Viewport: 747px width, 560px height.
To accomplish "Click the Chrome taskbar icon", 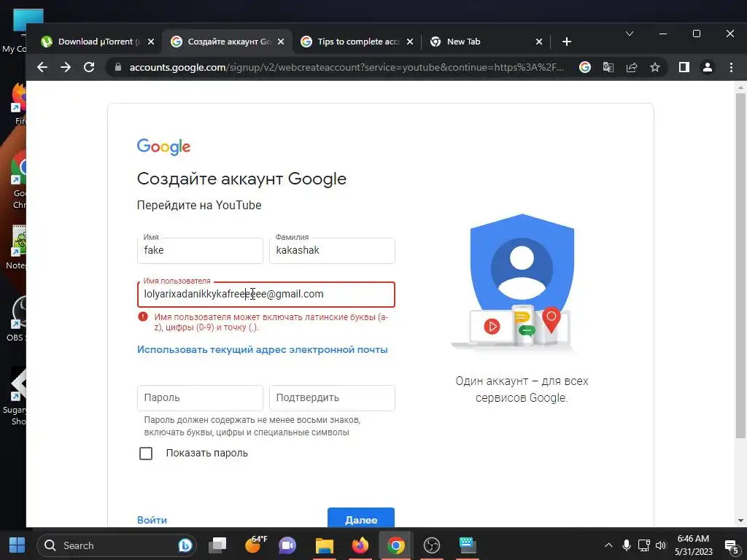I will point(396,545).
